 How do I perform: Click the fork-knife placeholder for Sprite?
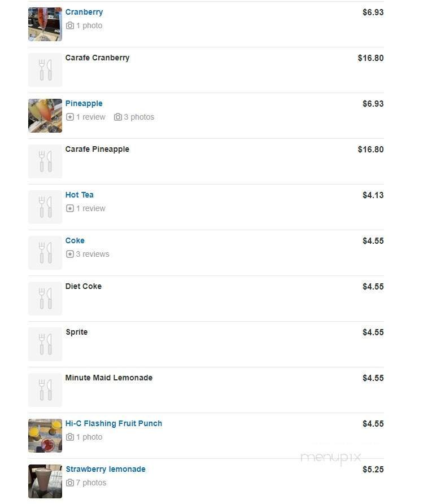click(x=45, y=344)
